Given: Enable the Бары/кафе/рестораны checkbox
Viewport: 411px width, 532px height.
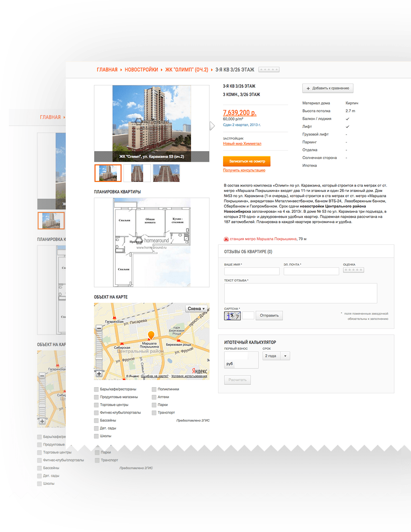Looking at the screenshot, I should (96, 389).
